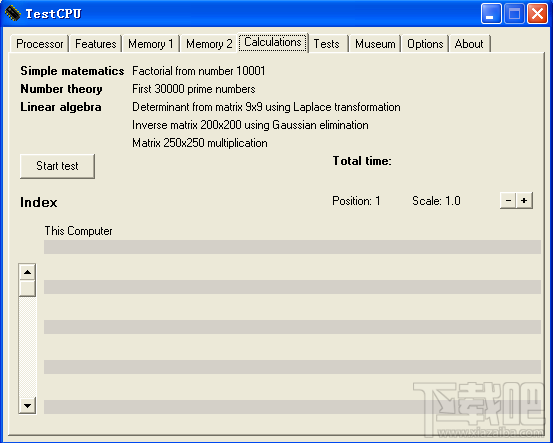Click the 'Scale: 1.0' value
Screen dimensions: 553x443
[436, 201]
